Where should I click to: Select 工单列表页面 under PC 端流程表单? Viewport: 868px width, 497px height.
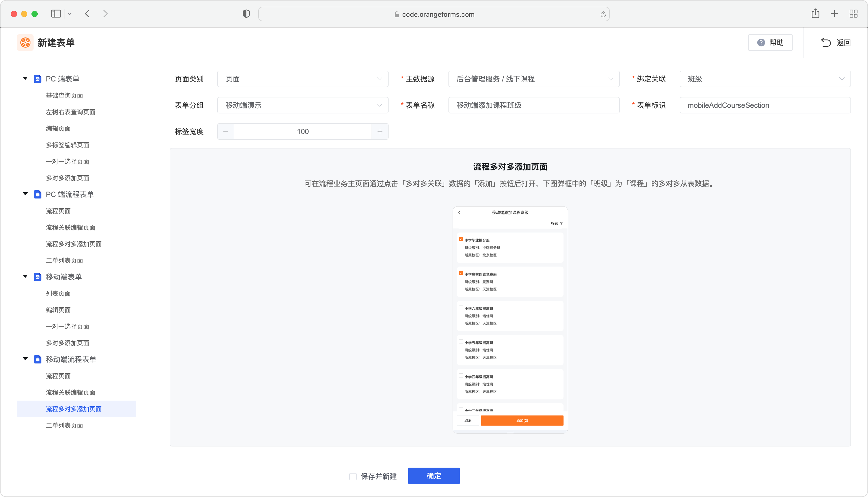[65, 260]
